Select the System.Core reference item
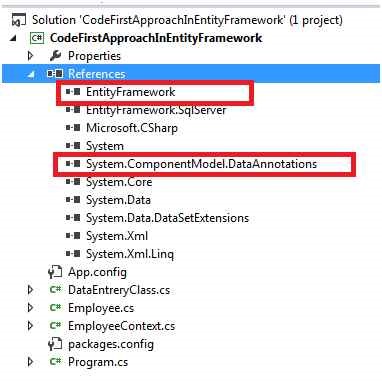This screenshot has width=382, height=383. click(x=119, y=182)
